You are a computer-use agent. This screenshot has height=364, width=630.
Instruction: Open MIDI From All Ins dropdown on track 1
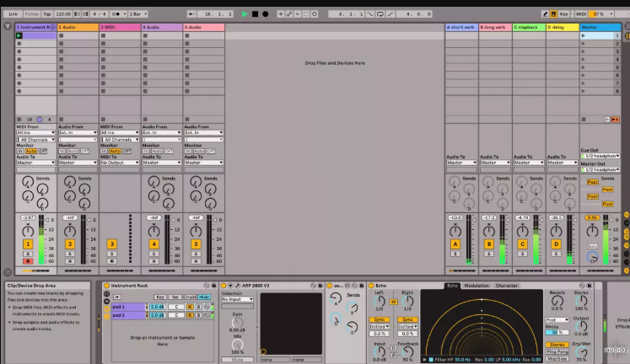click(35, 132)
